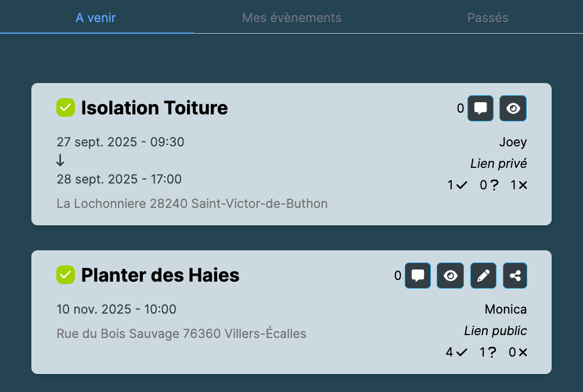Viewport: 583px width, 392px height.
Task: Toggle the Planter des Haies green checkbox
Action: point(66,275)
